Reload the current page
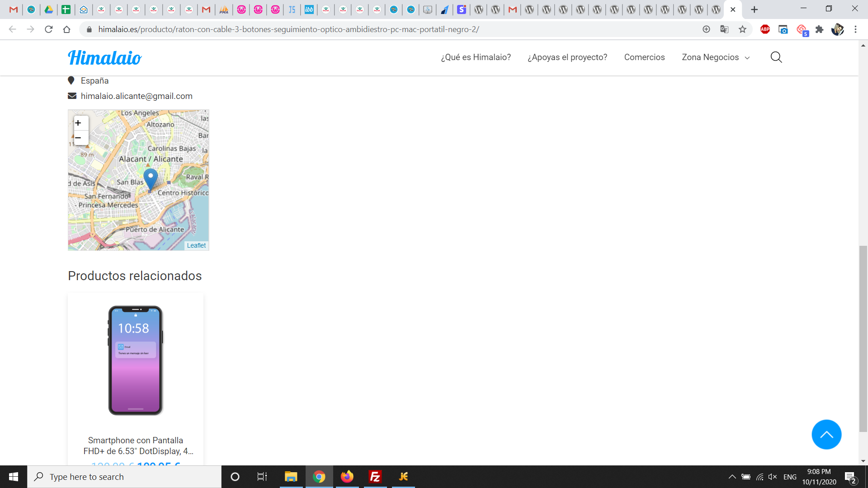The width and height of the screenshot is (868, 488). tap(49, 29)
